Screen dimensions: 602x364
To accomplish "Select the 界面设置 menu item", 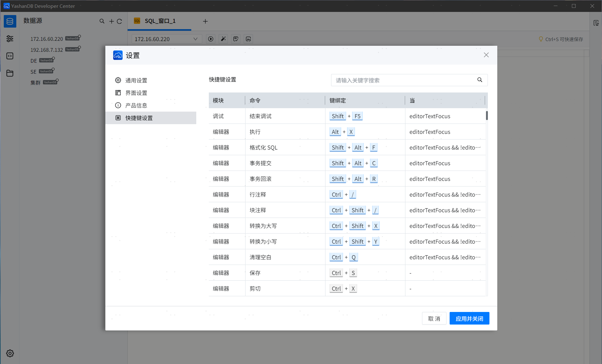I will click(136, 93).
